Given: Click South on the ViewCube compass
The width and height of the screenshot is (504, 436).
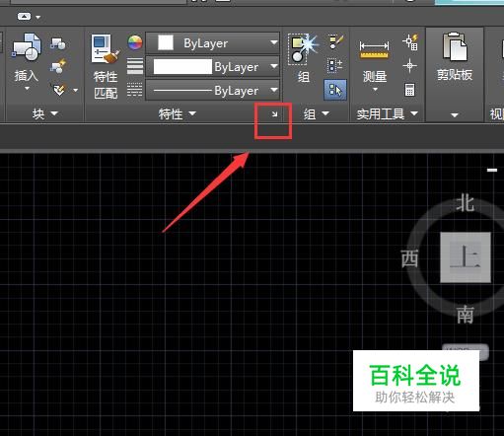Looking at the screenshot, I should point(465,315).
